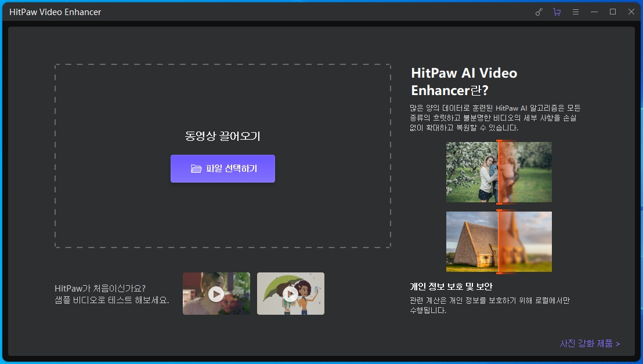Click the HitPaw가 처음이신가요? text
This screenshot has height=364, width=643.
click(100, 288)
